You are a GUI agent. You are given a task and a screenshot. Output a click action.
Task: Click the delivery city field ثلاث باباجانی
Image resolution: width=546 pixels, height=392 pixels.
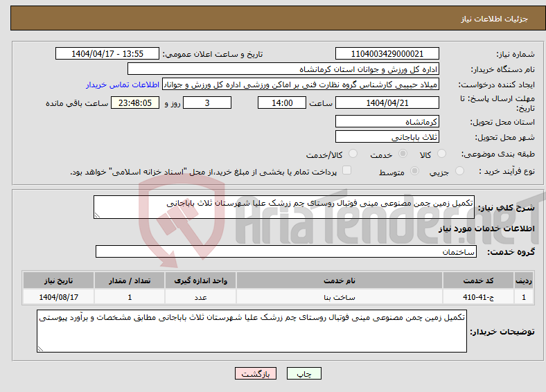(387, 137)
